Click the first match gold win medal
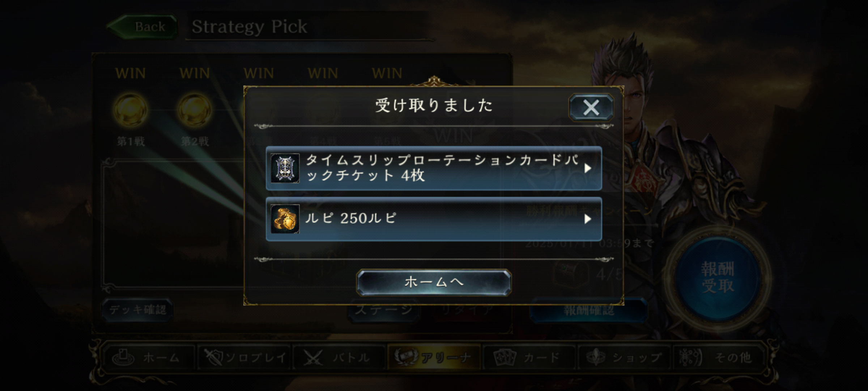The width and height of the screenshot is (868, 391). (x=131, y=110)
